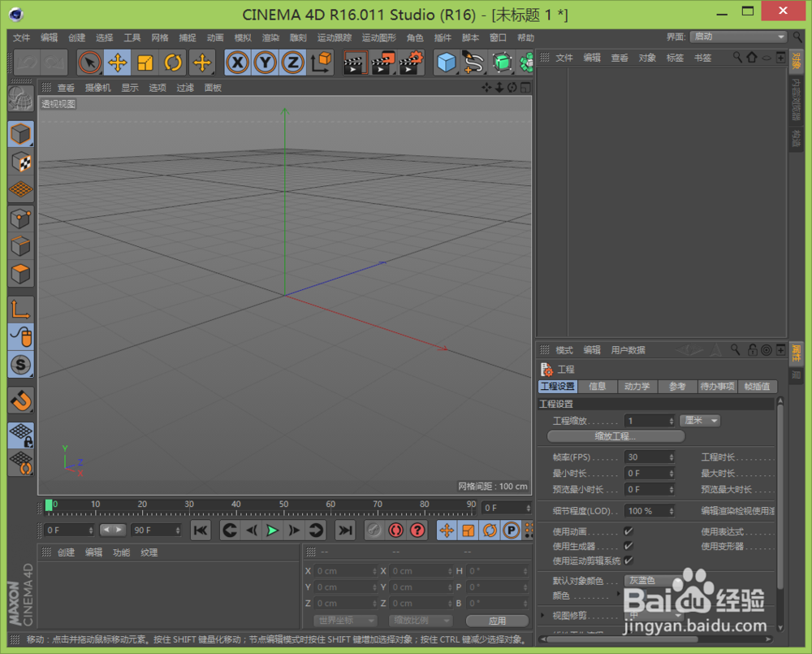Switch to 参考 tab
This screenshot has width=812, height=654.
point(677,386)
